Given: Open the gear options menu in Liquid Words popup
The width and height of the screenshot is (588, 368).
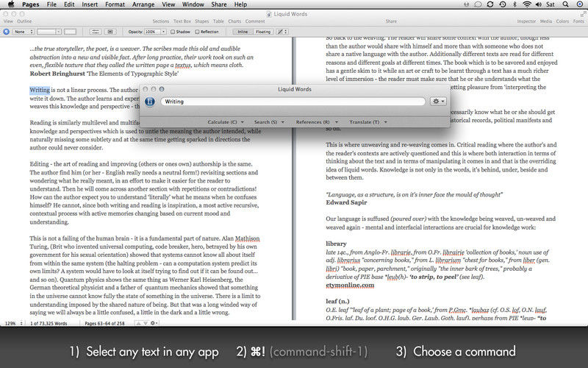Looking at the screenshot, I should (x=438, y=102).
